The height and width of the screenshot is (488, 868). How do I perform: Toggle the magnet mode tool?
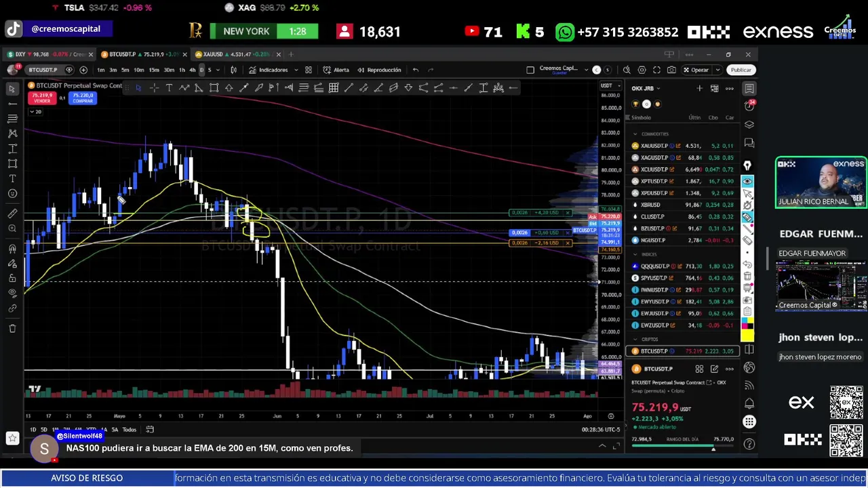click(12, 249)
